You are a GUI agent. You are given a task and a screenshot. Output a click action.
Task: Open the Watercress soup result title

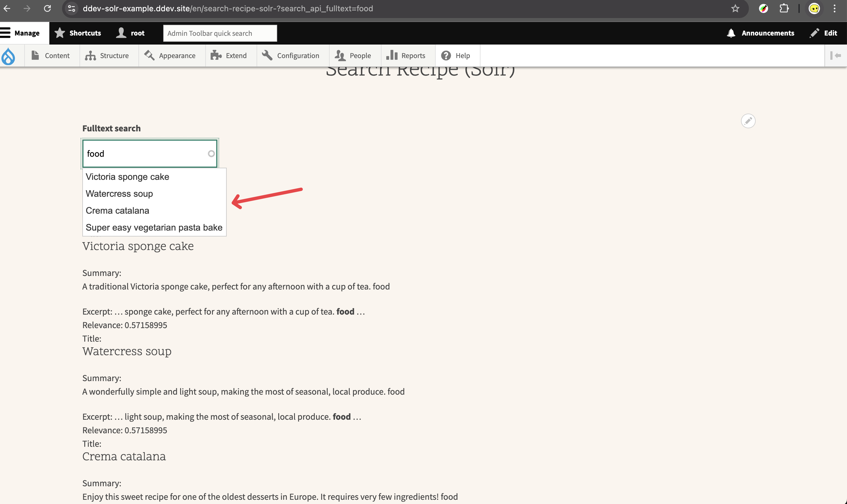coord(127,351)
